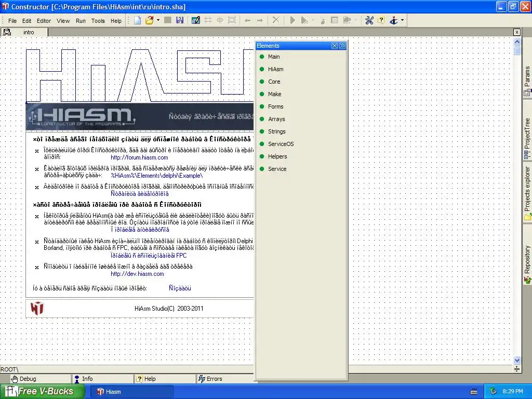Screen dimensions: 532x399
Task: Go back with the left arrow icon
Action: coord(248,21)
